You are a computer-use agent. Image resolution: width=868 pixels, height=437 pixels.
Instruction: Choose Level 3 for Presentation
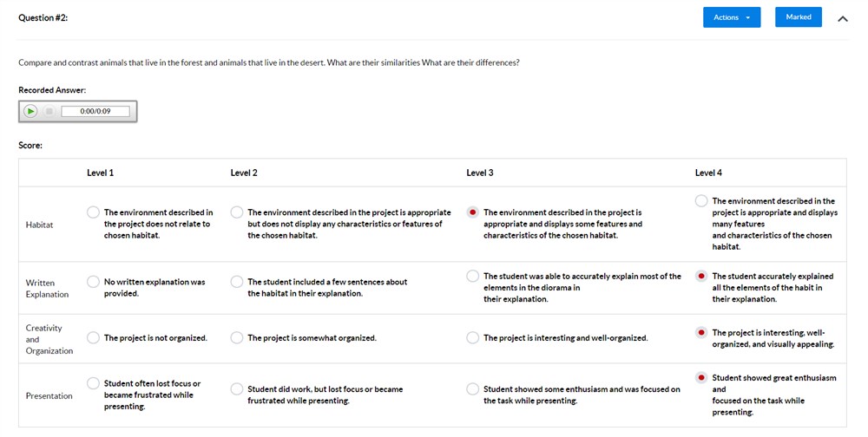[472, 389]
